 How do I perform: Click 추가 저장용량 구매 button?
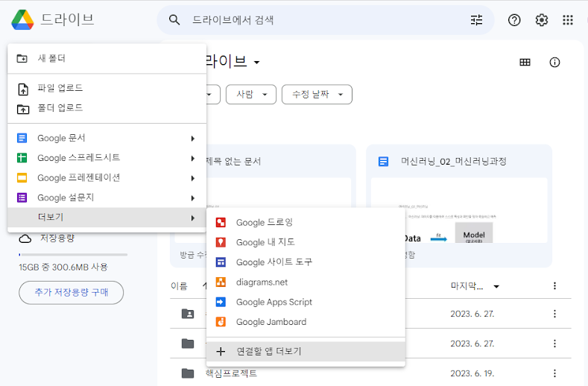tap(72, 293)
